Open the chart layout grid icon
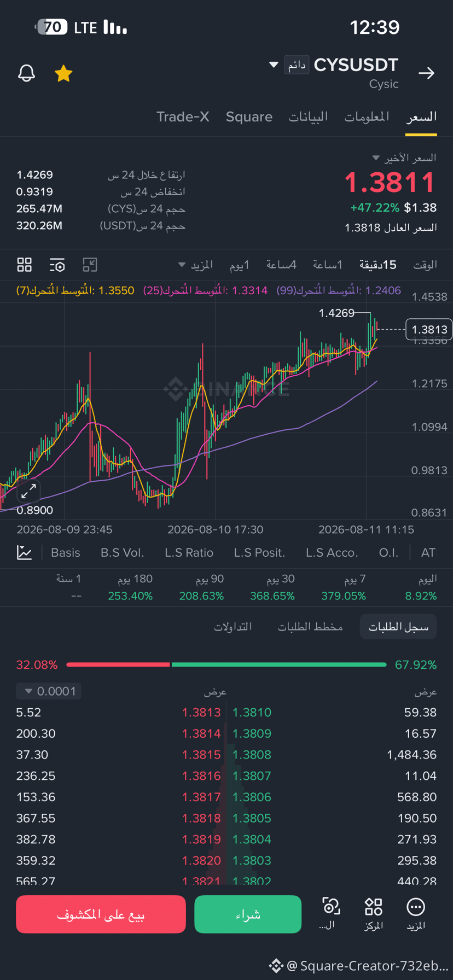 25,265
